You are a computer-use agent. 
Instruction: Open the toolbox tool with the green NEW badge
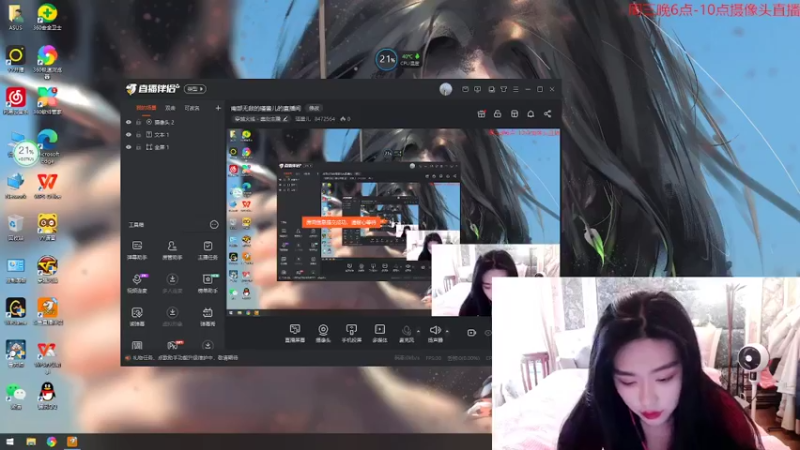pos(208,283)
